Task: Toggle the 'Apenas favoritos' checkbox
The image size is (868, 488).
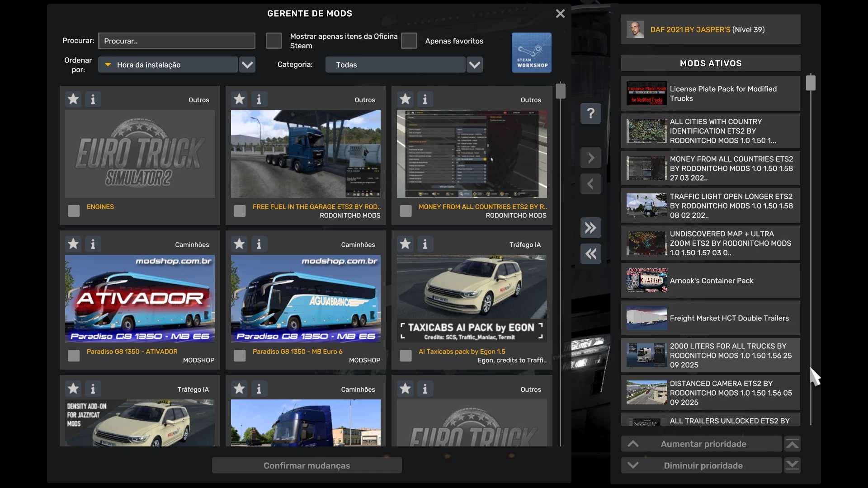Action: click(409, 41)
